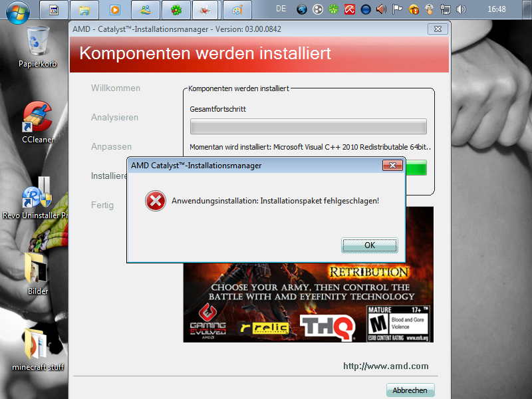Select the Willkommen step
The image size is (532, 399).
coord(116,88)
